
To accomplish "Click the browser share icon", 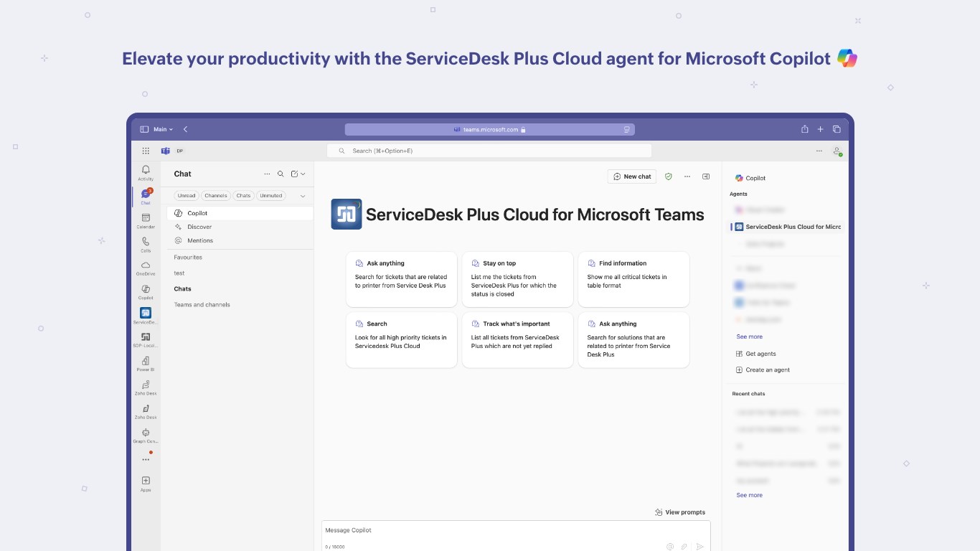I will pos(805,129).
